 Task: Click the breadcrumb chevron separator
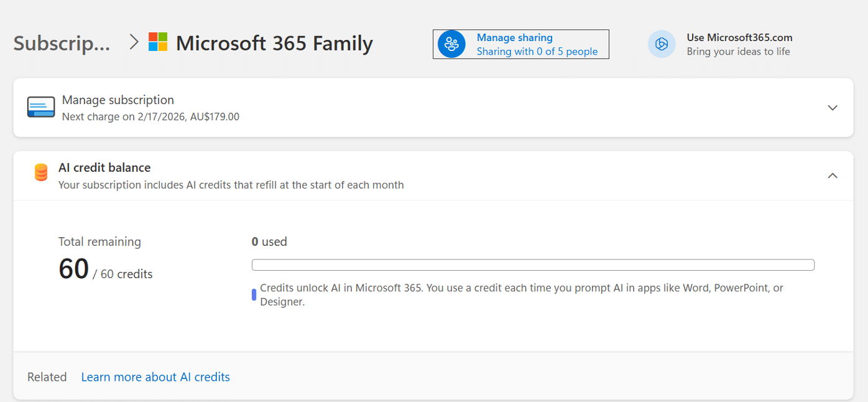click(133, 42)
